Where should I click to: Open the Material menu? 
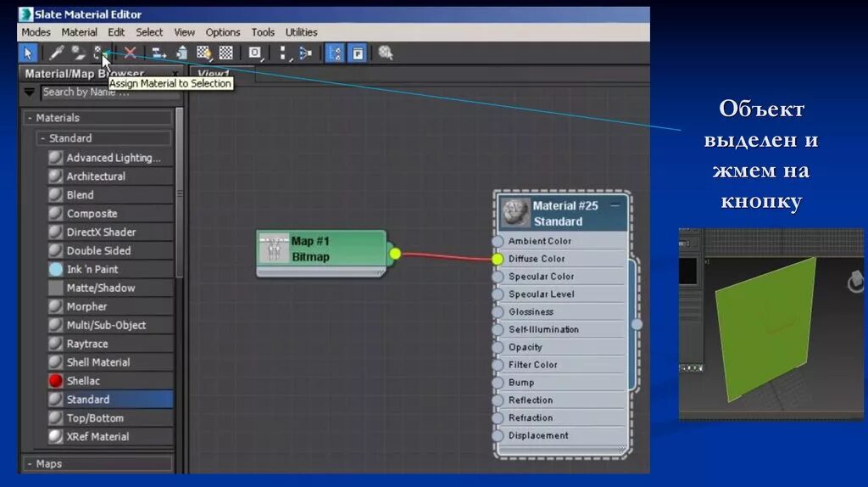(x=79, y=32)
